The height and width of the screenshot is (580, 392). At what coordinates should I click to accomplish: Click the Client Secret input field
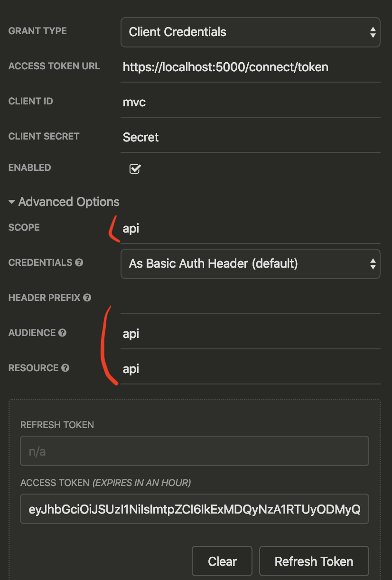click(250, 137)
